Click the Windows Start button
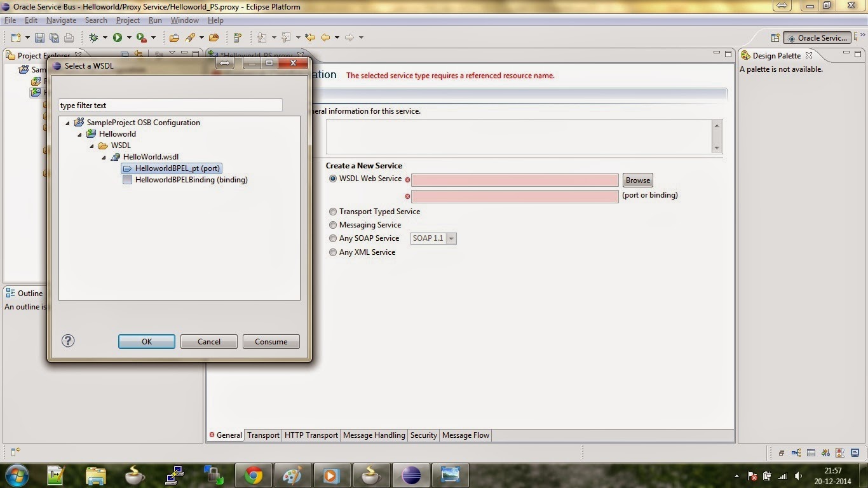Viewport: 868px width, 488px height. [17, 475]
